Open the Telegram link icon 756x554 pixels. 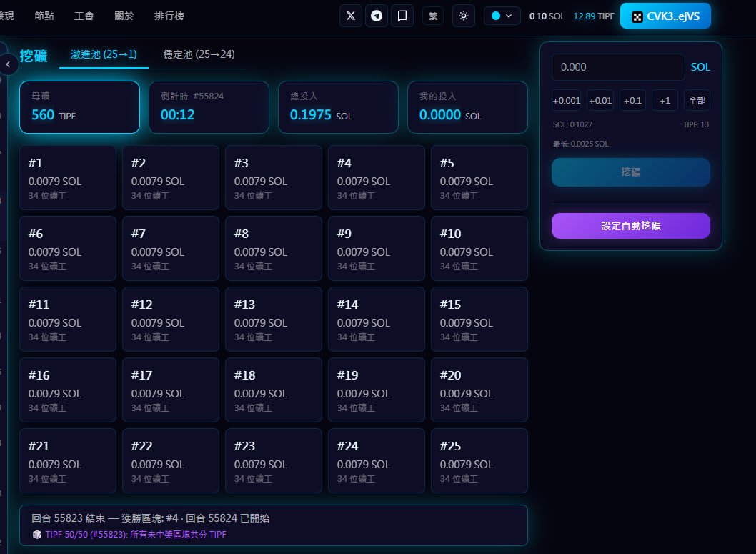377,16
